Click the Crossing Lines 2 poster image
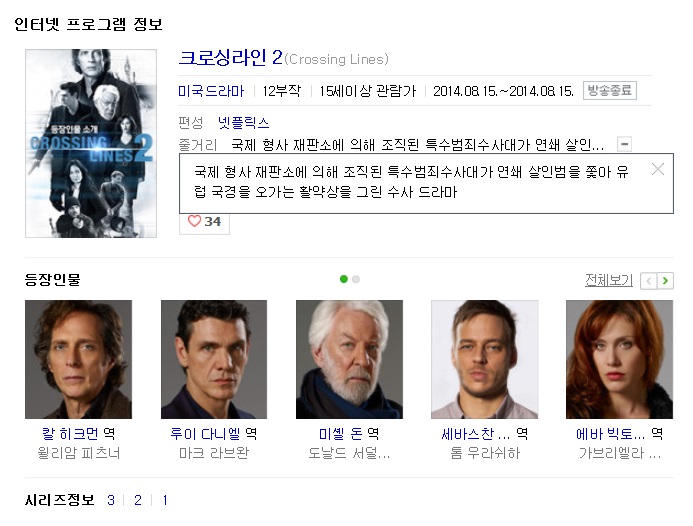The image size is (693, 526). point(91,143)
